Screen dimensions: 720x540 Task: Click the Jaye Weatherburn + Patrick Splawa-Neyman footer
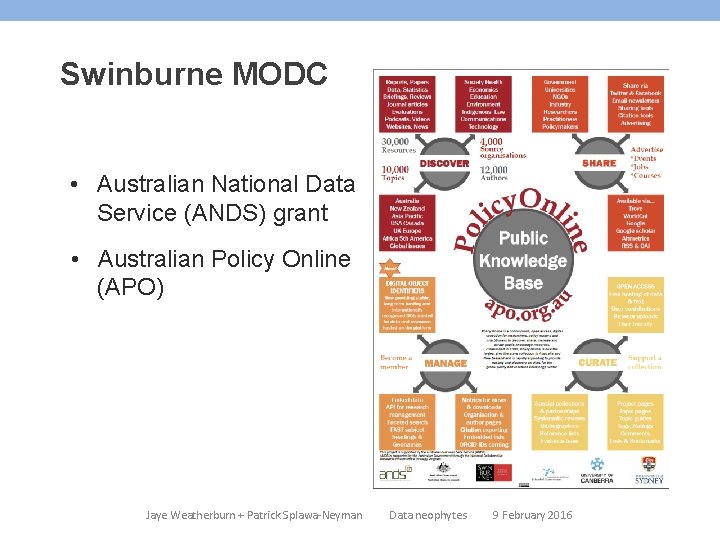point(254,515)
